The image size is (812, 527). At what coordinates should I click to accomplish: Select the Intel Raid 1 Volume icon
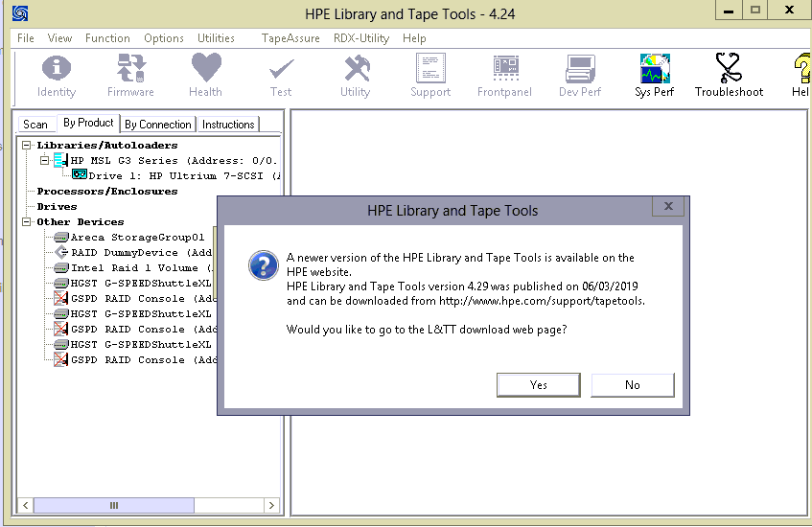point(61,267)
